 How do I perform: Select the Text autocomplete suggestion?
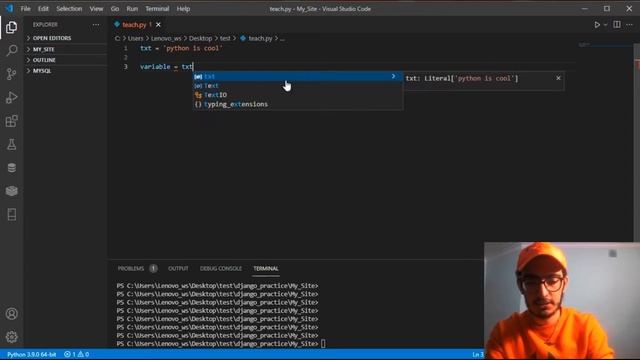[298, 86]
